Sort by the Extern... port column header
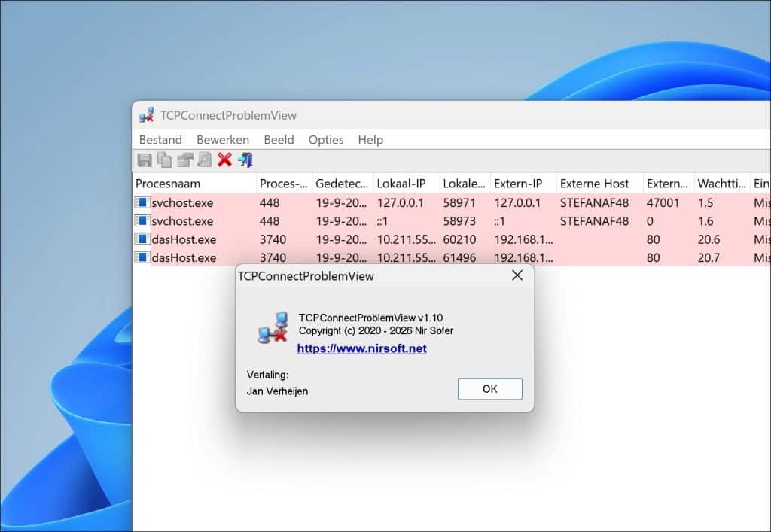 (669, 184)
